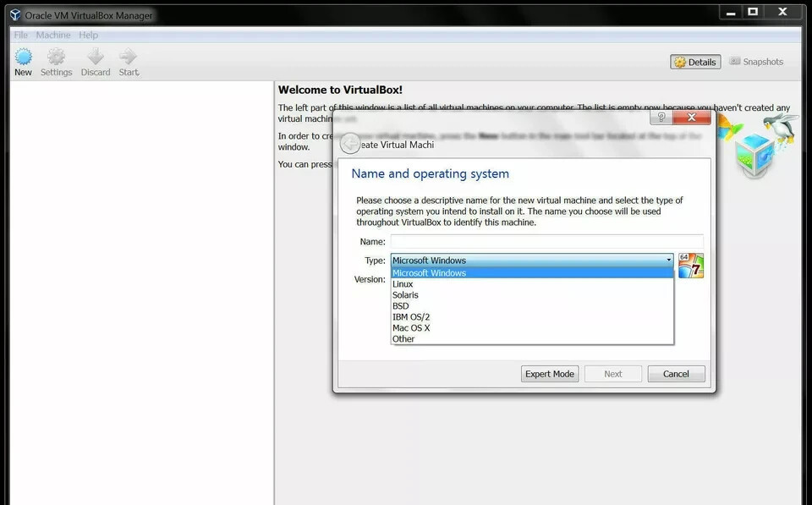Collapse the Type dropdown combo box
Image resolution: width=812 pixels, height=505 pixels.
coord(532,260)
